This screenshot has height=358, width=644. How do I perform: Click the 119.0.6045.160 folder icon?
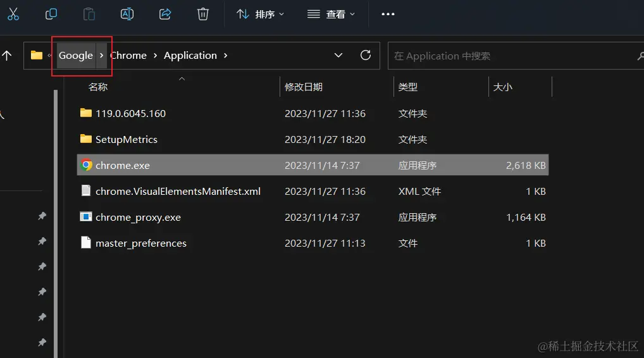[x=86, y=113]
